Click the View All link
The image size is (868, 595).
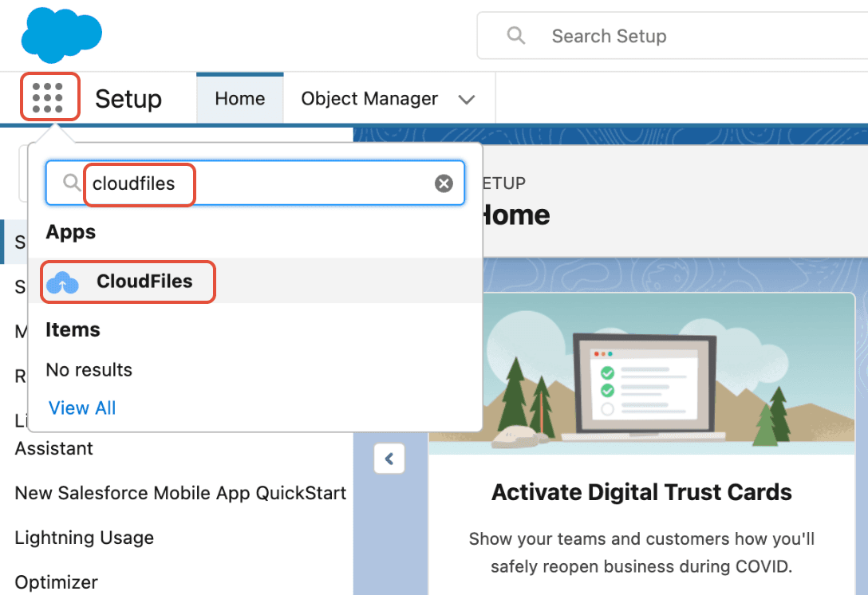pos(81,408)
